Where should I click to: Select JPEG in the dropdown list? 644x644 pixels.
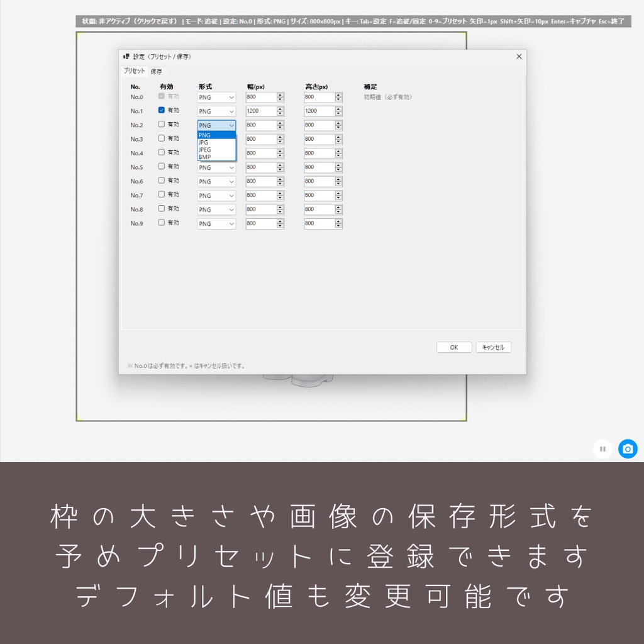tap(216, 150)
